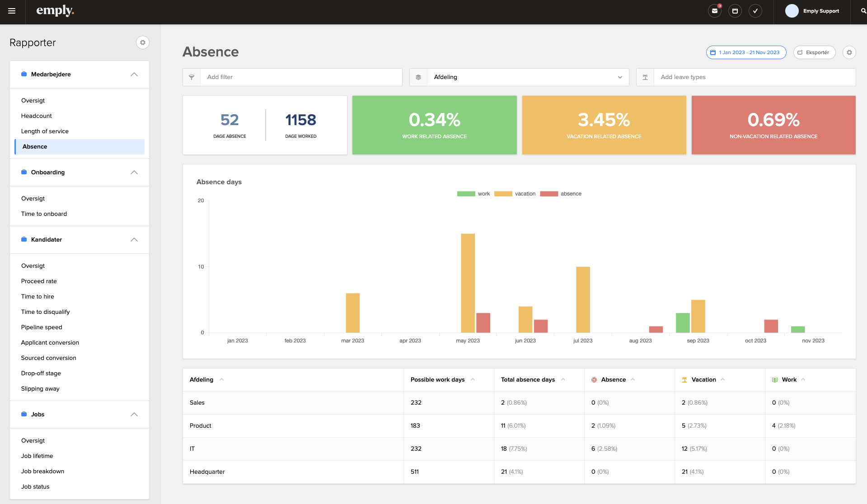Screen dimensions: 867x504
Task: Toggle the vacation series in chart legend
Action: (515, 194)
